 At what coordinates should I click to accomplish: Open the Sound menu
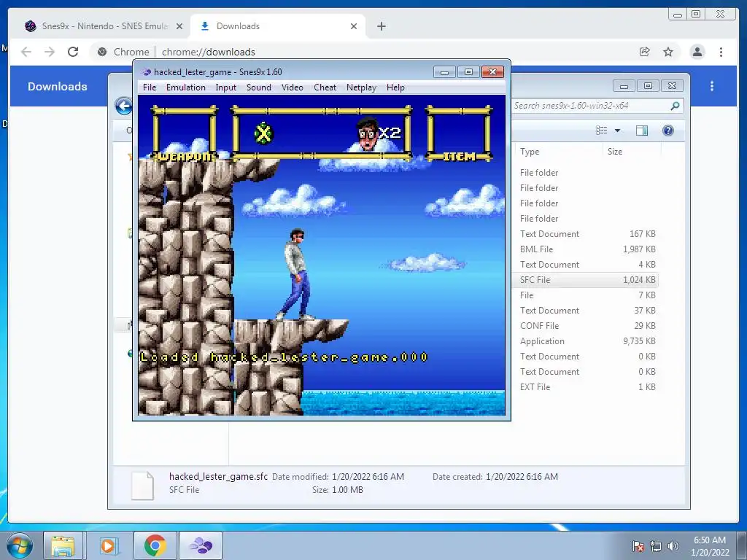pos(259,87)
